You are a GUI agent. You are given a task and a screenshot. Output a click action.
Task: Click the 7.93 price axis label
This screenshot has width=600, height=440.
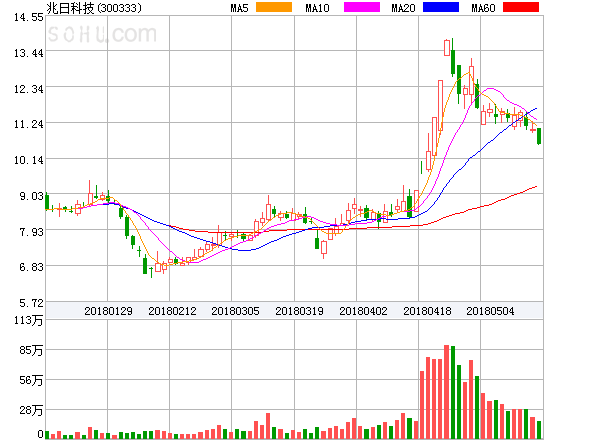click(31, 232)
